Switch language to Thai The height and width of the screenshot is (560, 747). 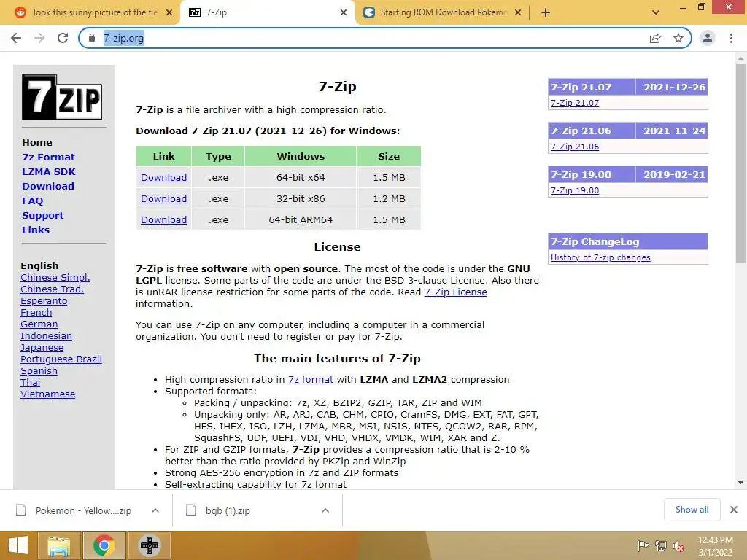click(31, 382)
